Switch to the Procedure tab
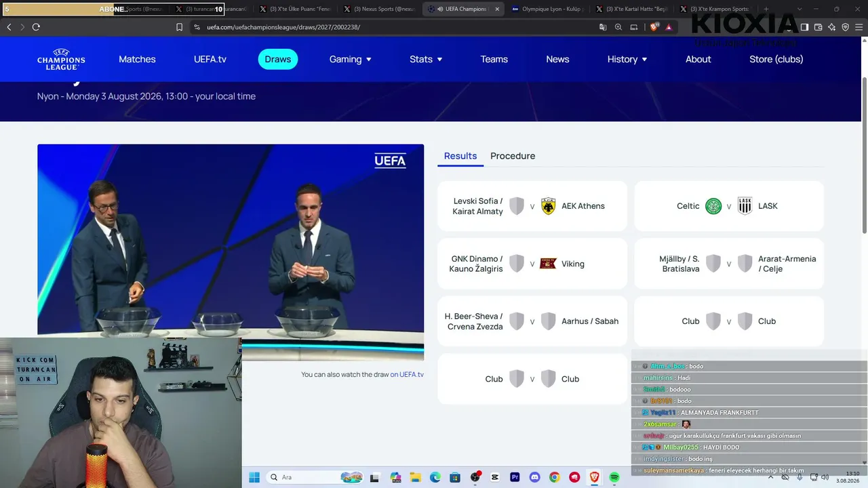 coord(513,156)
